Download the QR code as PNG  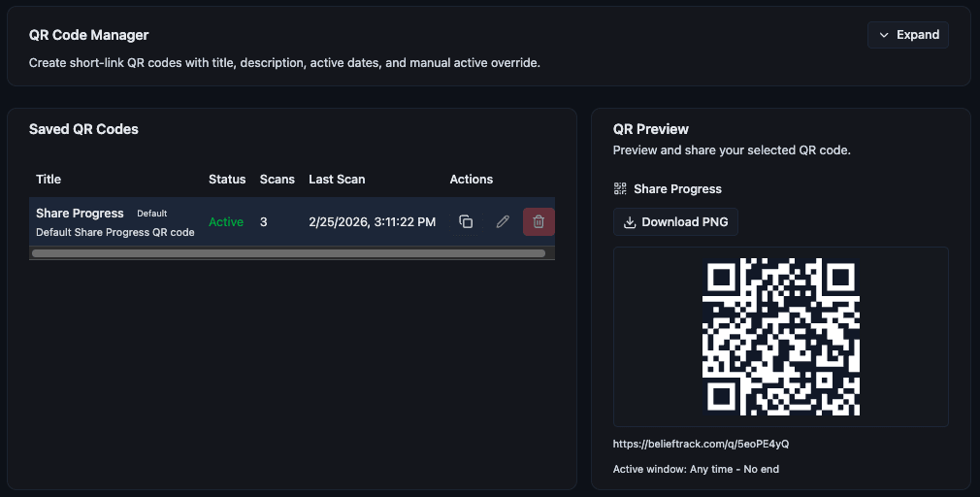(675, 222)
